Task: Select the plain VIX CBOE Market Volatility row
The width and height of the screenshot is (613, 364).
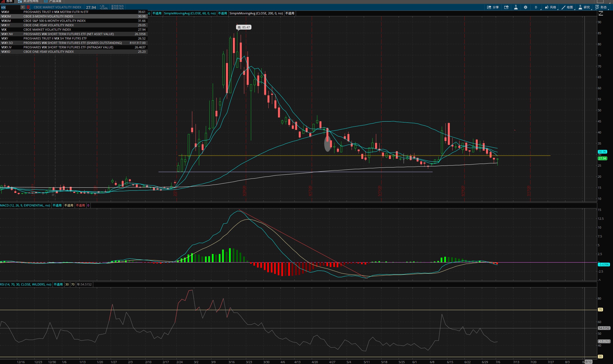Action: [x=74, y=30]
